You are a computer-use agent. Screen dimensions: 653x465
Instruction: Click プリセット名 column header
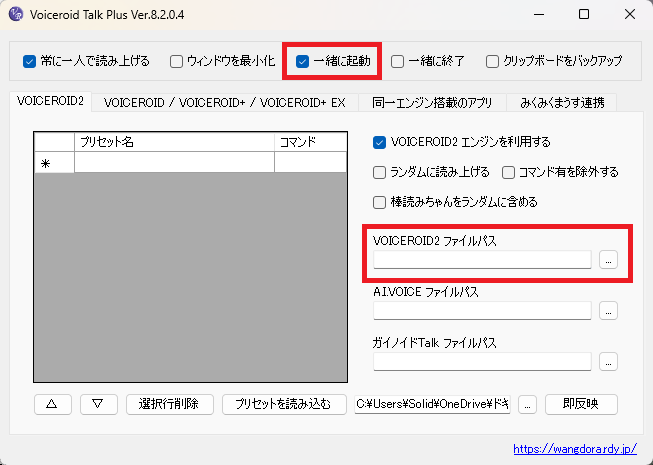pyautogui.click(x=174, y=142)
